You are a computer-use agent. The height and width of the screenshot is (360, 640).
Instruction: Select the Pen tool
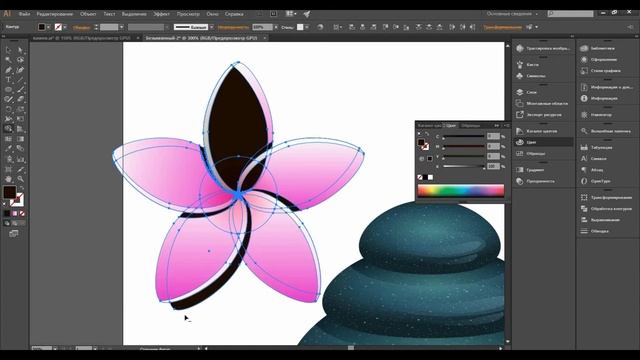pos(9,70)
